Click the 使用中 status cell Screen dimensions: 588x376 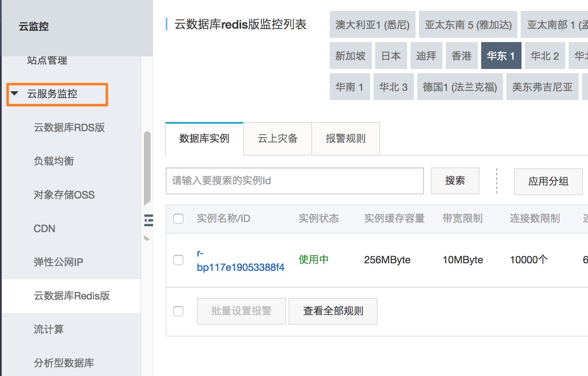[x=313, y=259]
